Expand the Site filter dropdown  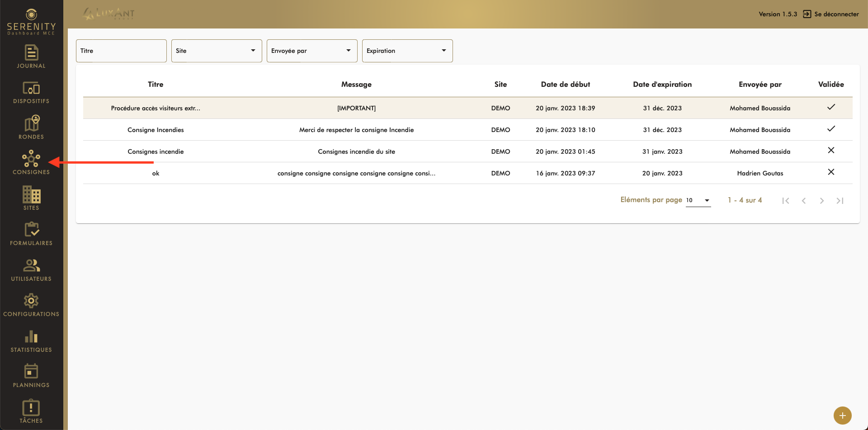(217, 51)
